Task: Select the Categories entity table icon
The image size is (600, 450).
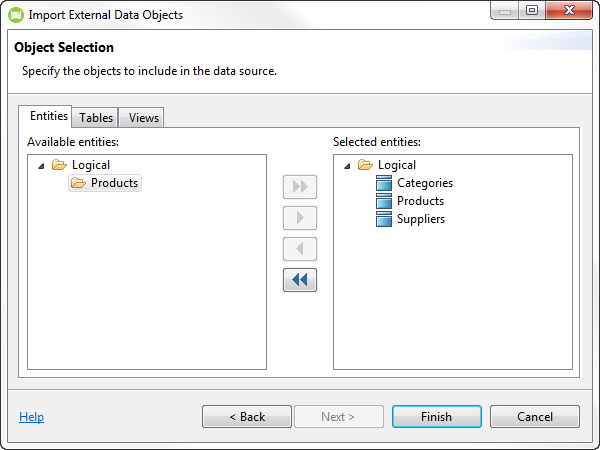Action: [x=384, y=183]
